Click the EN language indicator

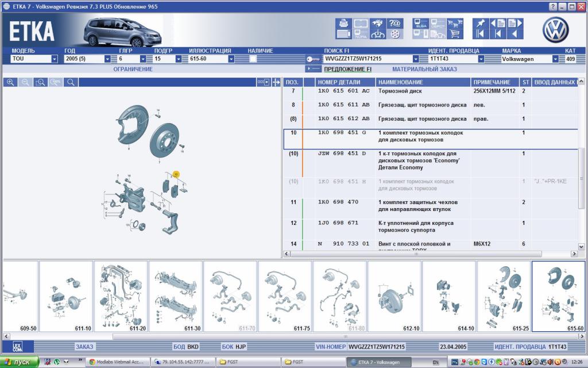(x=435, y=362)
